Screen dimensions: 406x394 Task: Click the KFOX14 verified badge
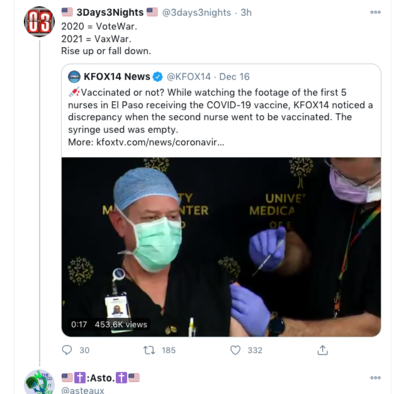tap(158, 77)
